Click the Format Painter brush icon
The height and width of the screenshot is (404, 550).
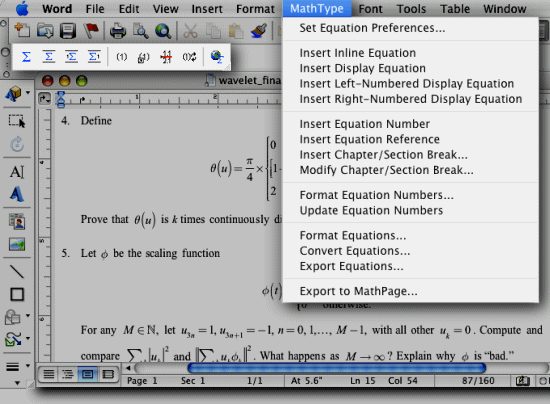point(259,31)
